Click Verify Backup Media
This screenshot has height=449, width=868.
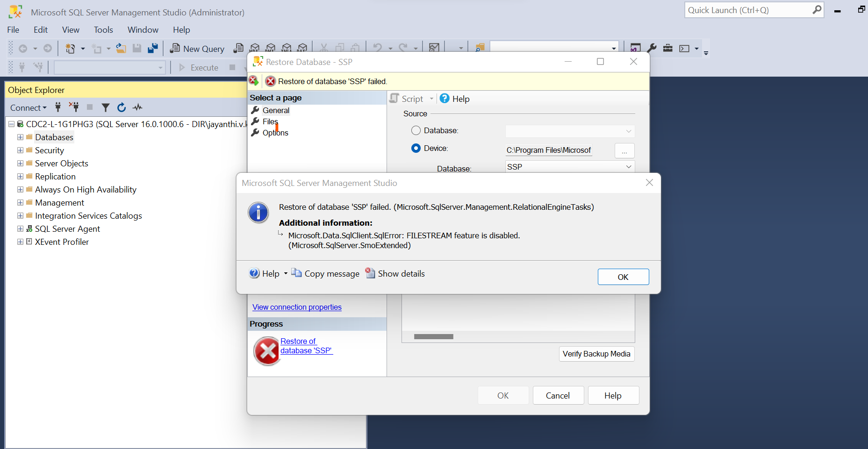pos(596,354)
